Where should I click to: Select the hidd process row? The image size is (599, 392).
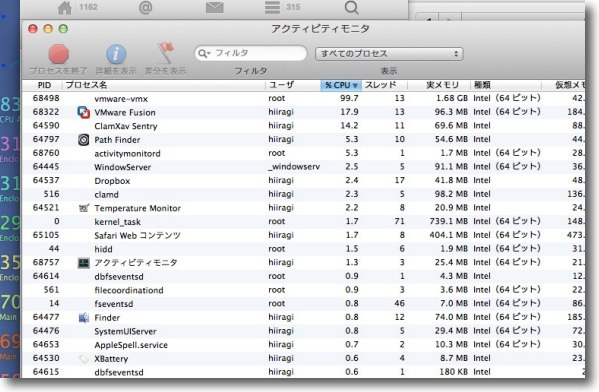(303, 249)
